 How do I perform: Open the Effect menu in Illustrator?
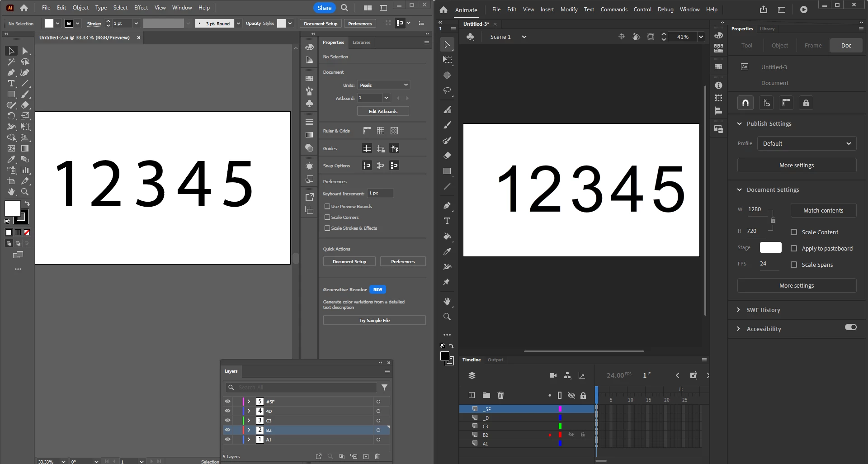[x=141, y=8]
